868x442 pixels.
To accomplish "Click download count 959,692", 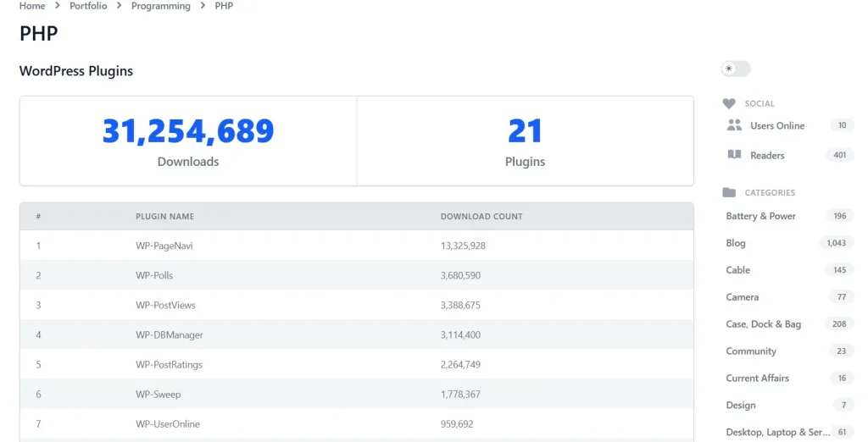I will pos(457,424).
